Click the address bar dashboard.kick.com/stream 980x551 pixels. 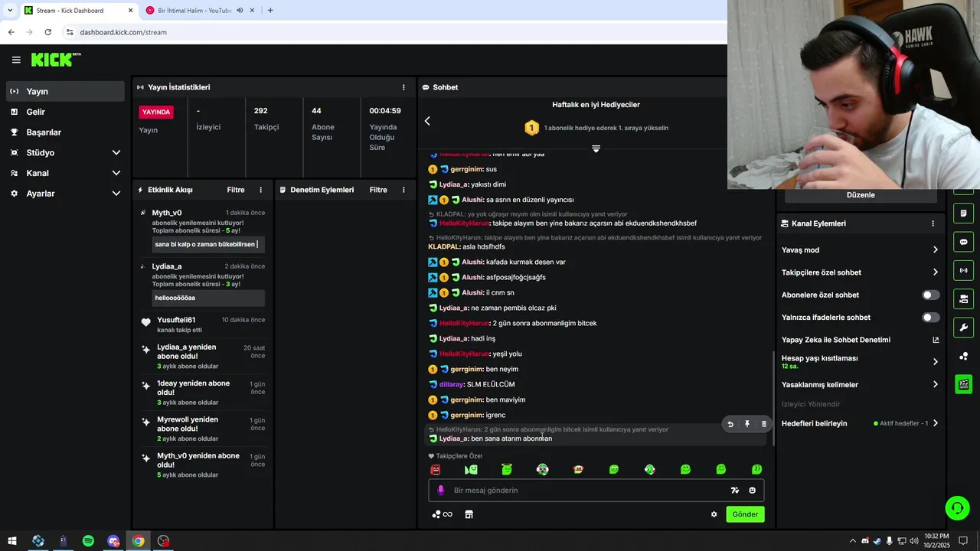point(123,32)
